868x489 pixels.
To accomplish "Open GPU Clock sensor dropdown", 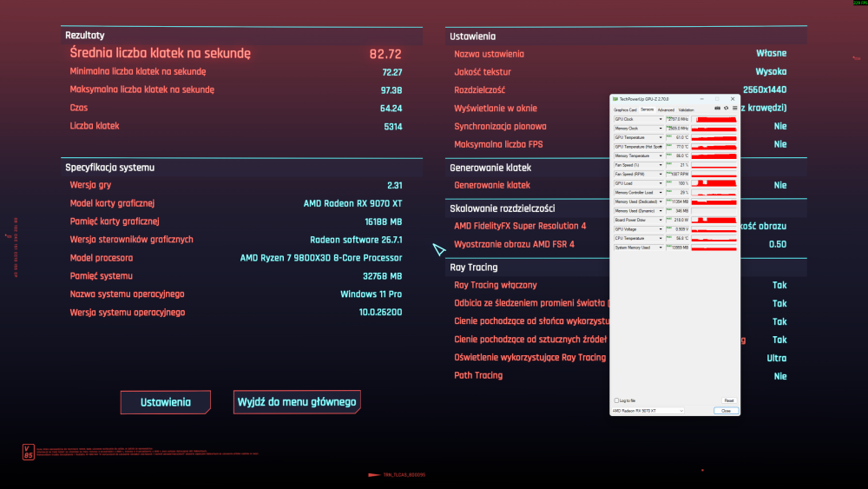I will pyautogui.click(x=661, y=119).
